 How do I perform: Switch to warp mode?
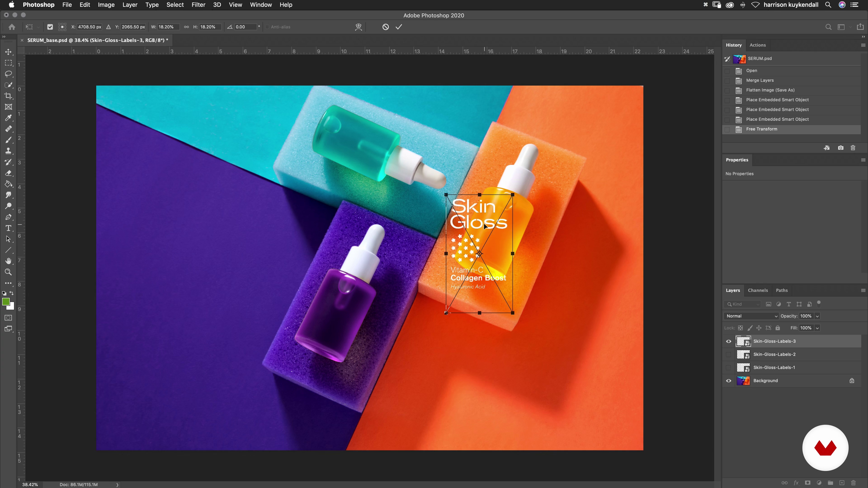tap(359, 27)
